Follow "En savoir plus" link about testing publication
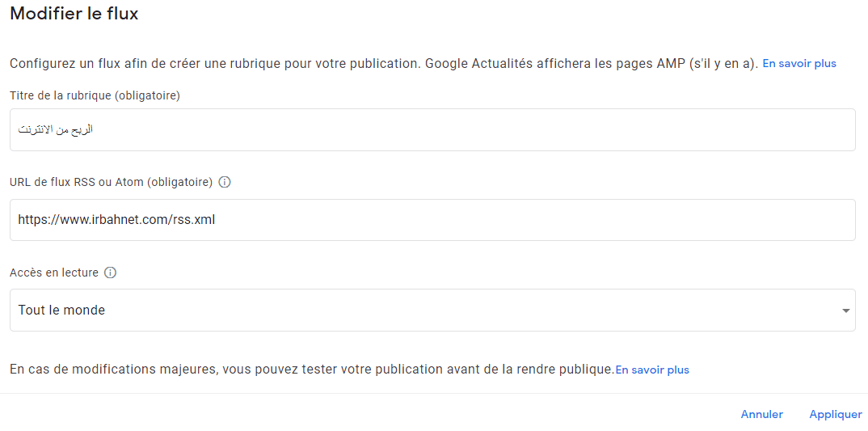The image size is (868, 431). pyautogui.click(x=652, y=370)
